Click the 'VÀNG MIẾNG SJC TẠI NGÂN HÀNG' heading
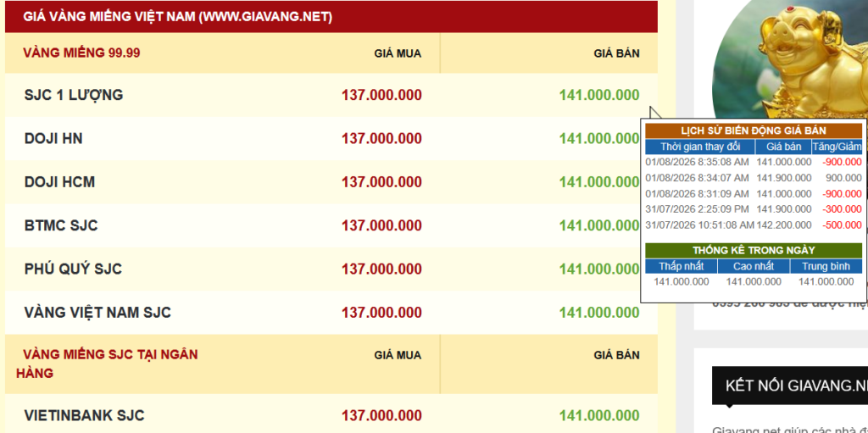 (107, 364)
